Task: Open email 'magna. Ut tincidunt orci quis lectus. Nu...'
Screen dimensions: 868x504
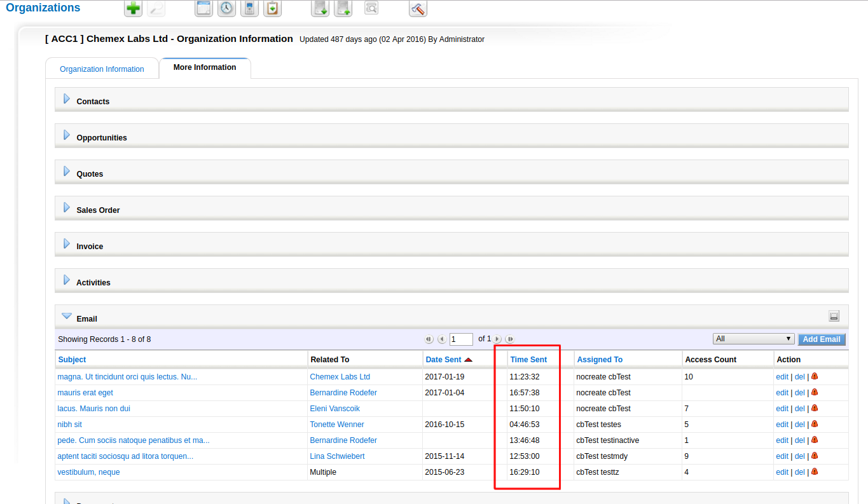Action: [x=127, y=377]
